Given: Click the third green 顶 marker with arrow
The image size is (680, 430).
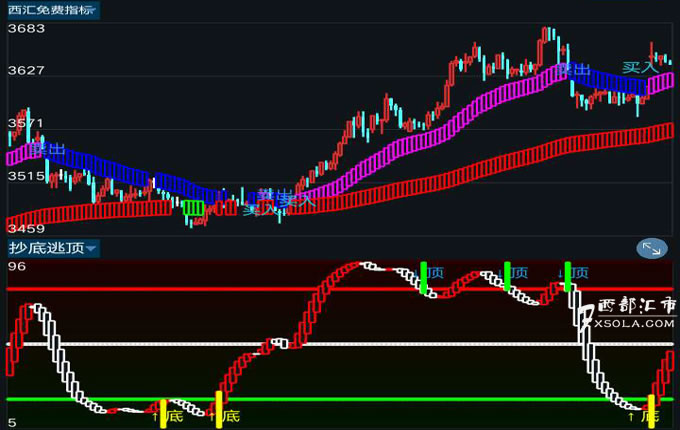Looking at the screenshot, I should (569, 275).
